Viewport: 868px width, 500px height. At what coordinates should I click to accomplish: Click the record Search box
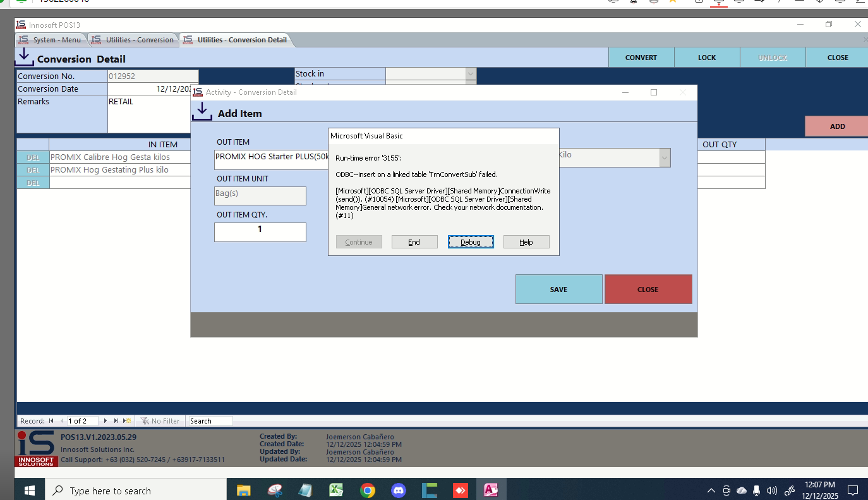point(210,421)
